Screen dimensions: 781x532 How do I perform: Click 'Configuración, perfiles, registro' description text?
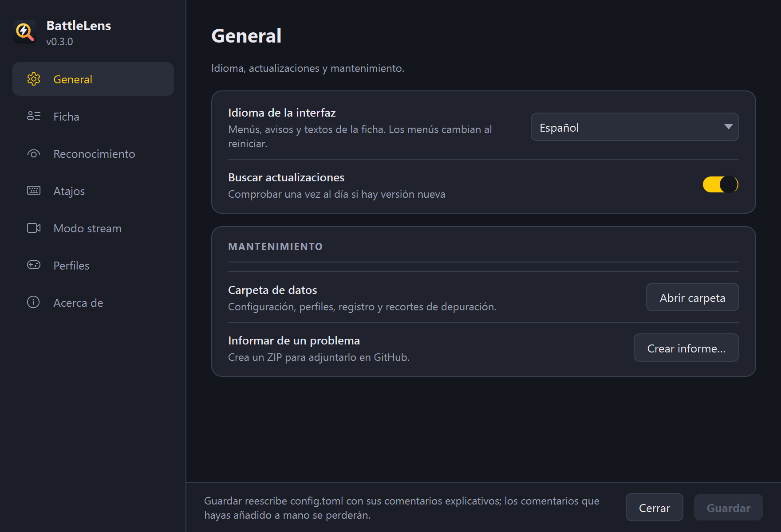pyautogui.click(x=362, y=307)
